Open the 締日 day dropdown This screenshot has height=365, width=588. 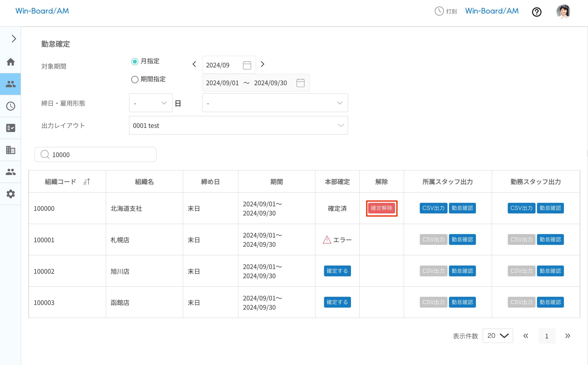click(x=151, y=103)
